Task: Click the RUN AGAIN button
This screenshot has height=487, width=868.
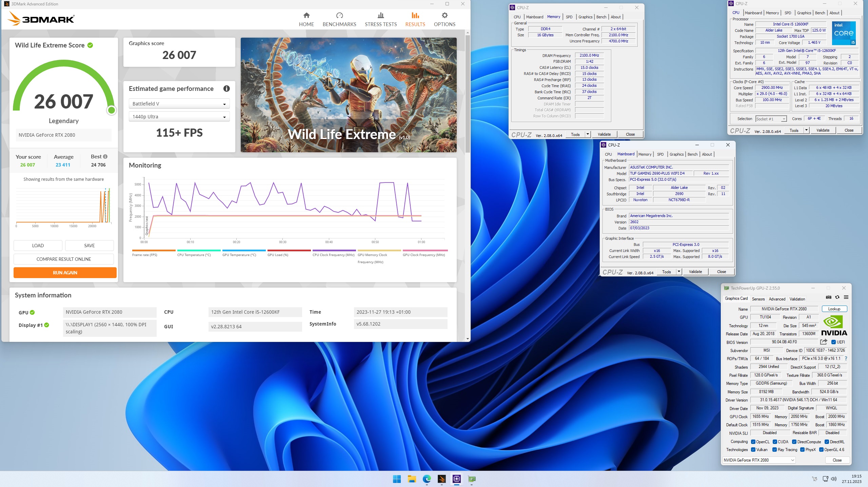Action: (x=65, y=273)
